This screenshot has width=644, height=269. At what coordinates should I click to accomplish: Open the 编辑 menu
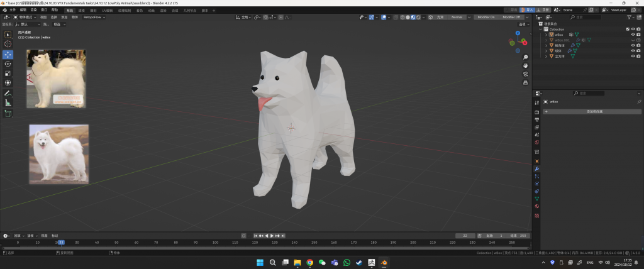point(23,10)
